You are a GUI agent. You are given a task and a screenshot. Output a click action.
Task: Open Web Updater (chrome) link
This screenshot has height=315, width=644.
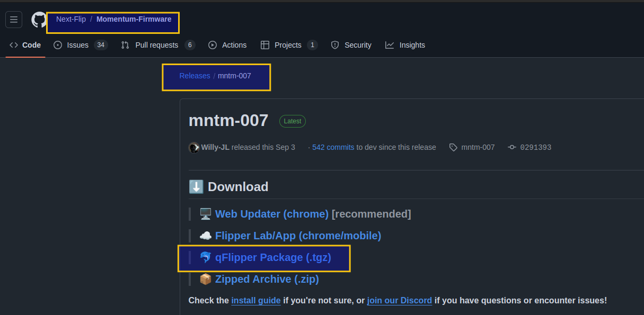(272, 214)
